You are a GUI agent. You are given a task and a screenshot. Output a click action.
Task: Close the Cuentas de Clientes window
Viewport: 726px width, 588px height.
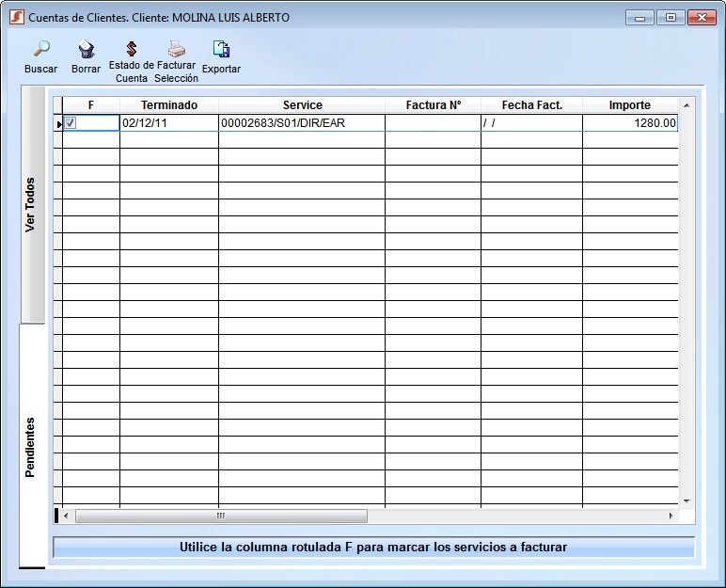702,18
